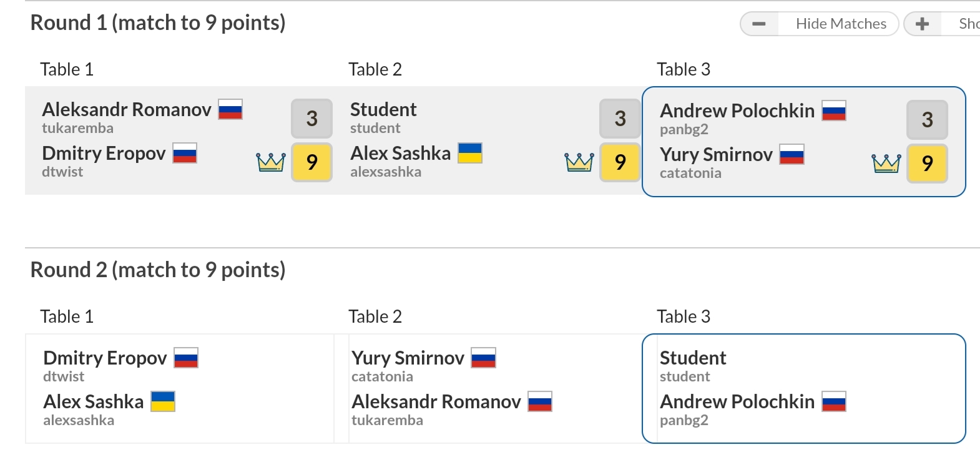Select Andrew Polochkin's score of 3 in Round 1
The width and height of the screenshot is (980, 455).
[927, 120]
